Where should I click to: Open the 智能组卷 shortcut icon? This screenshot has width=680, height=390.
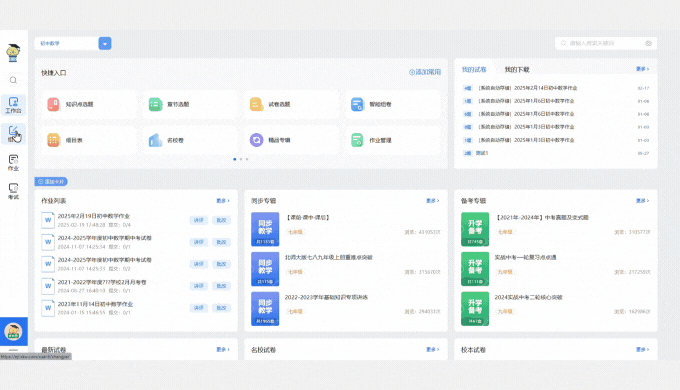coord(357,104)
